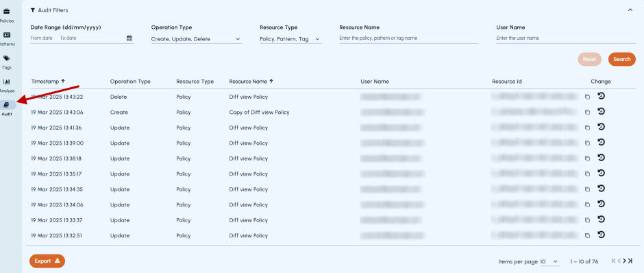The height and width of the screenshot is (273, 644).
Task: Go to the first page
Action: coord(614,261)
